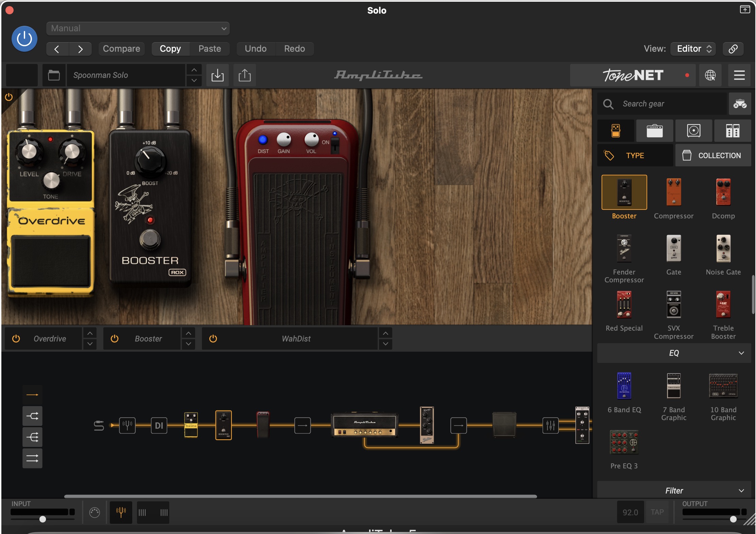756x534 pixels.
Task: Click the Copy button
Action: click(170, 49)
